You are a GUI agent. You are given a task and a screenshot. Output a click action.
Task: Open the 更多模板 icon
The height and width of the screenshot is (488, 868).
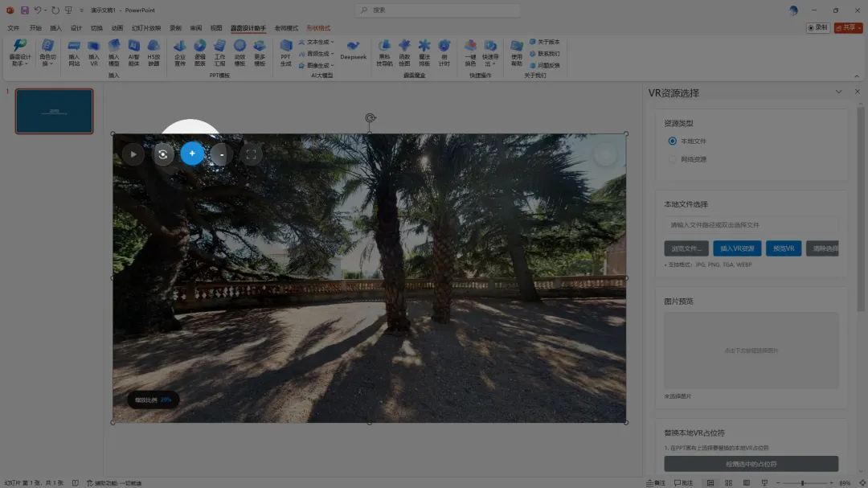click(x=260, y=52)
